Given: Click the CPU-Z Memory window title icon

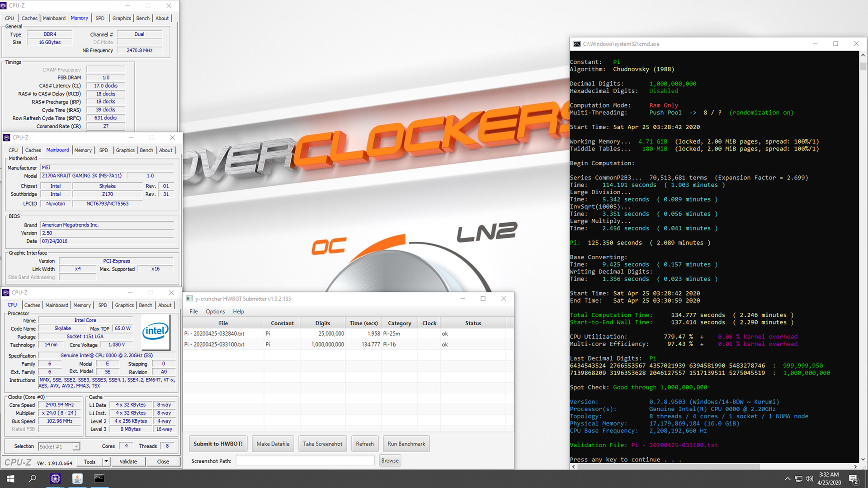Looking at the screenshot, I should click(x=4, y=5).
